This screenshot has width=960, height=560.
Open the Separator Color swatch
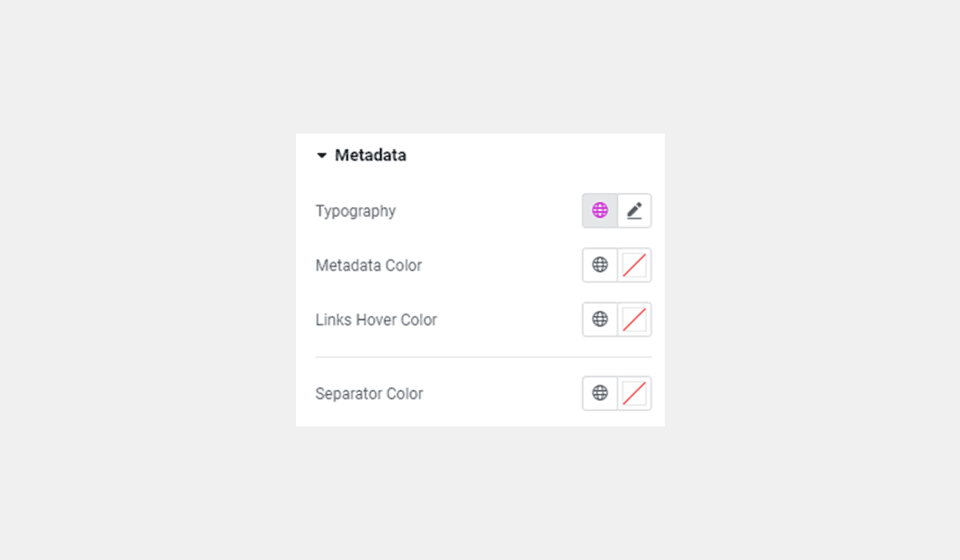(634, 394)
